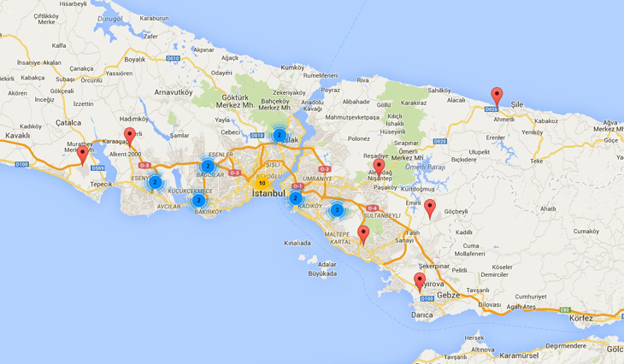Click the Göçbeyli label
Viewport: 624px width, 364px height.
point(456,211)
